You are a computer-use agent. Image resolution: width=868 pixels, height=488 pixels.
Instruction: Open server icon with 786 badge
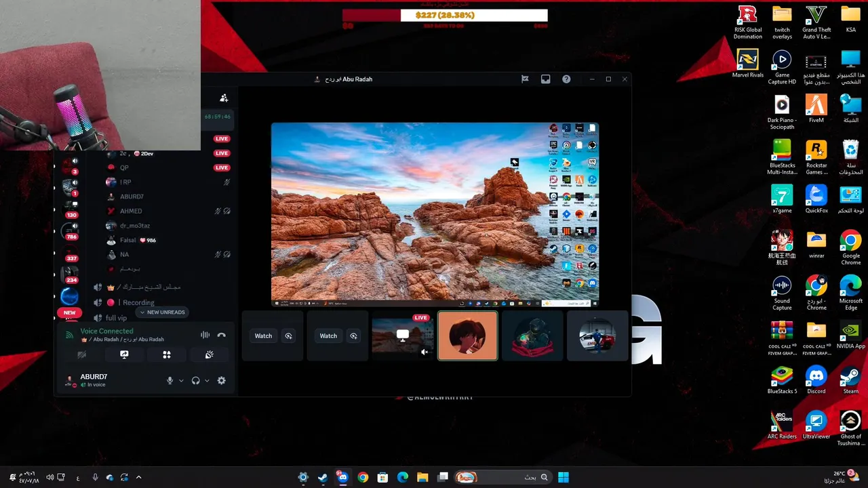click(70, 230)
